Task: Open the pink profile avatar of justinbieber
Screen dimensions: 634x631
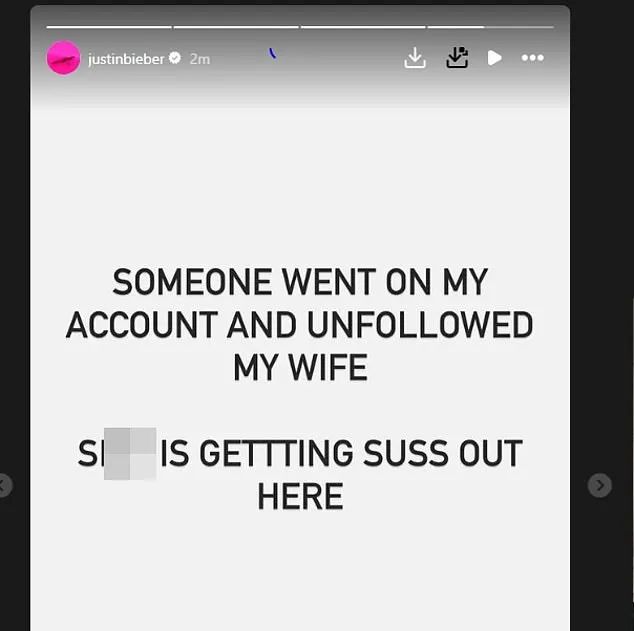Action: (63, 58)
